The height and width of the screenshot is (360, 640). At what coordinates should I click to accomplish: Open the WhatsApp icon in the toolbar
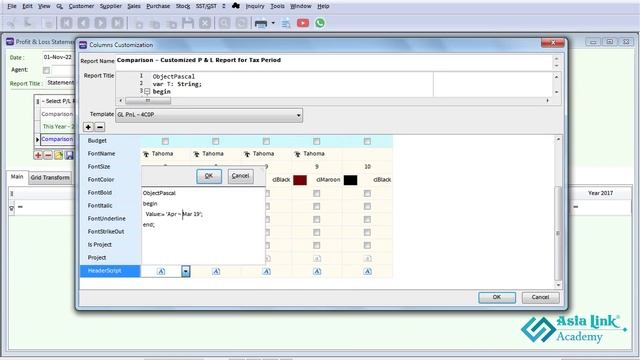(x=320, y=23)
